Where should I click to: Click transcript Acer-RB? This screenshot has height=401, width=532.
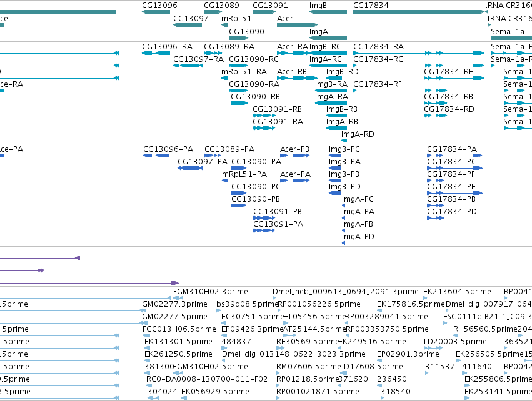[292, 72]
